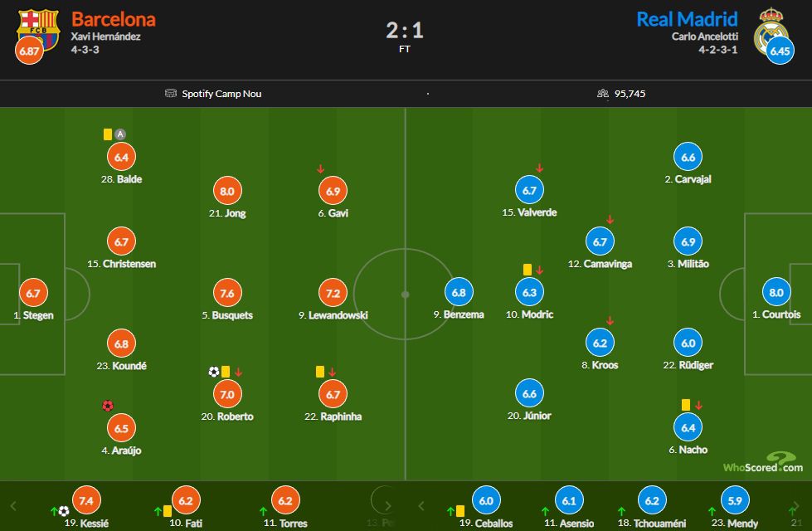Click the Barcelona club crest
This screenshot has height=531, width=812.
[38, 28]
